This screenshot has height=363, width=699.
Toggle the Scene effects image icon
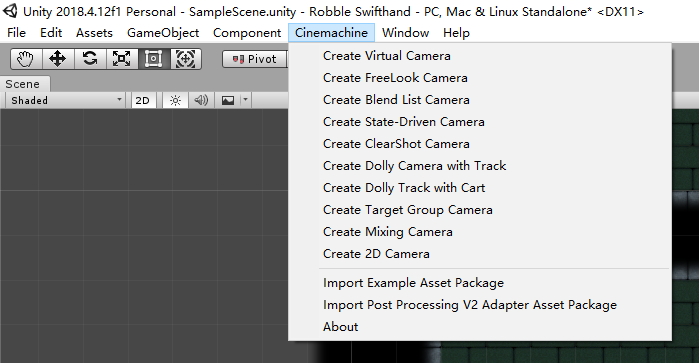point(228,100)
